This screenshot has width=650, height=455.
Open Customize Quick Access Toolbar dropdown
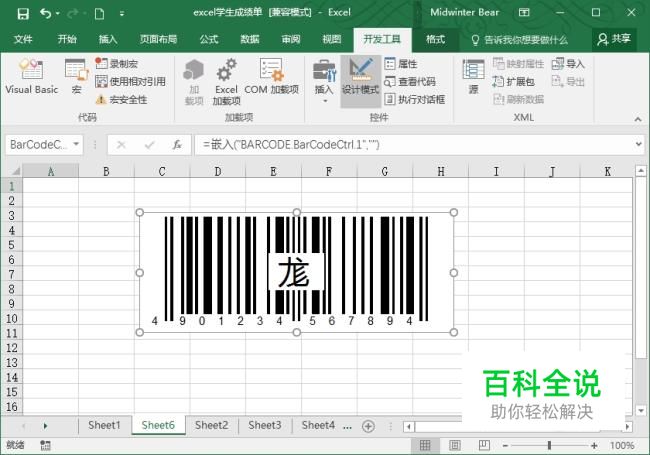tap(121, 14)
